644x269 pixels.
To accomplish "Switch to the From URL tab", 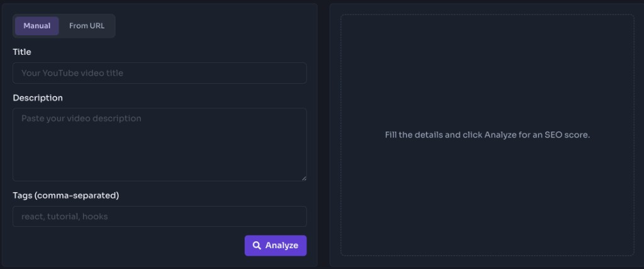I will tap(87, 26).
